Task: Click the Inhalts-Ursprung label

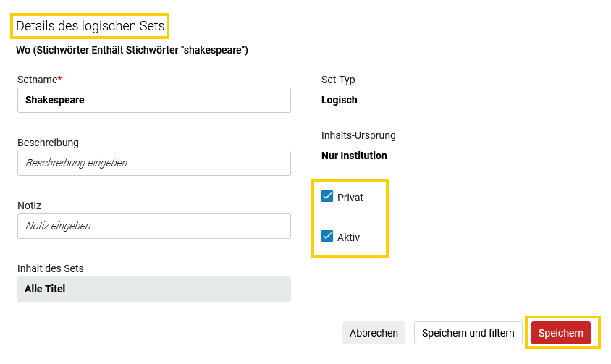Action: pos(358,135)
